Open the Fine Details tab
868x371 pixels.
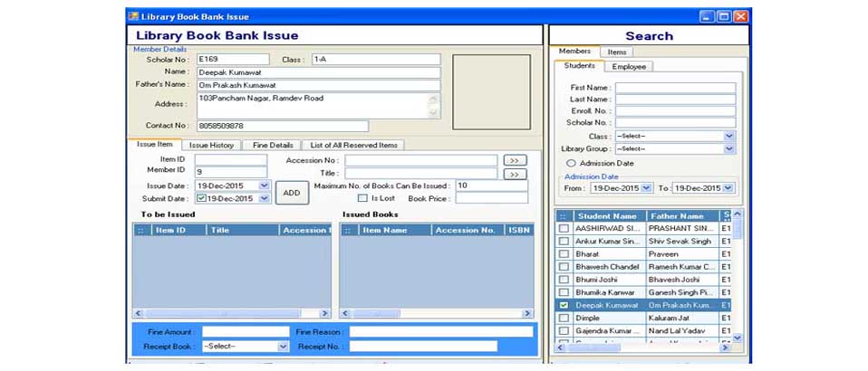point(273,145)
